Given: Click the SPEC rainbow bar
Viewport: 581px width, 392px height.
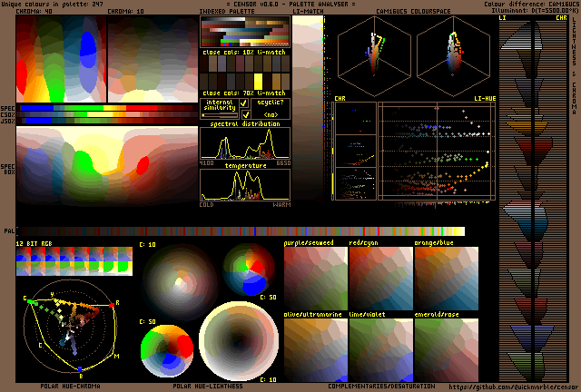Looking at the screenshot, I should point(107,108).
